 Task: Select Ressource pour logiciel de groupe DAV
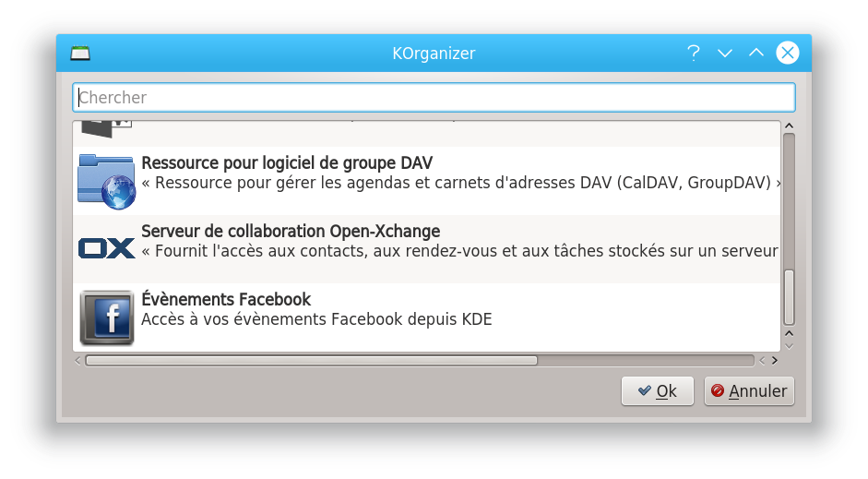(426, 181)
